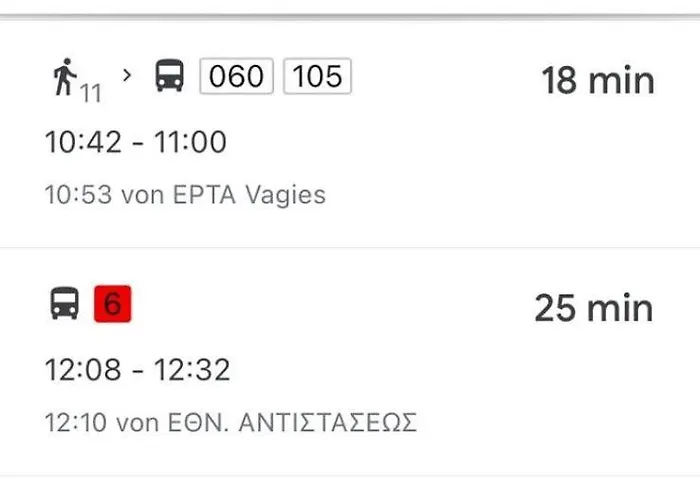Click the arrow between walk and bus
Viewport: 700px width, 500px height.
(x=126, y=73)
